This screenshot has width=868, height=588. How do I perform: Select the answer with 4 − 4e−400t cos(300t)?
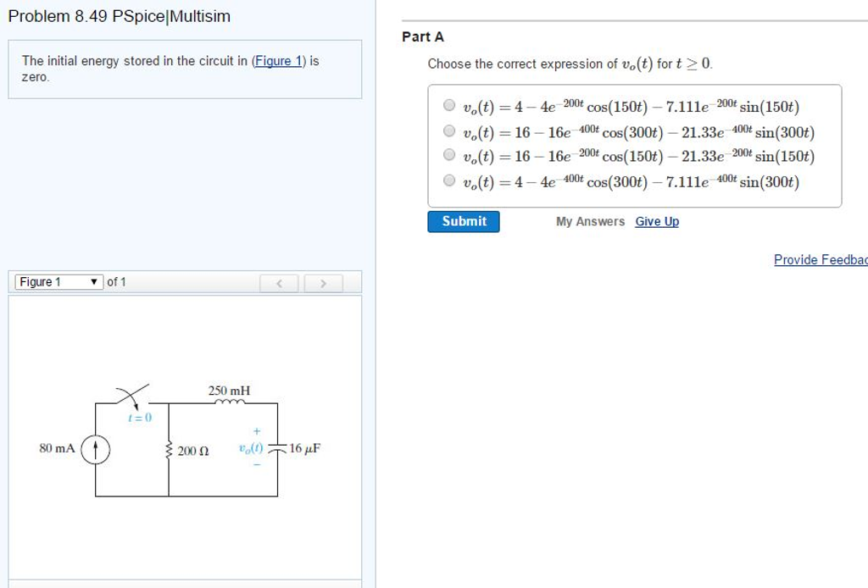[x=450, y=180]
